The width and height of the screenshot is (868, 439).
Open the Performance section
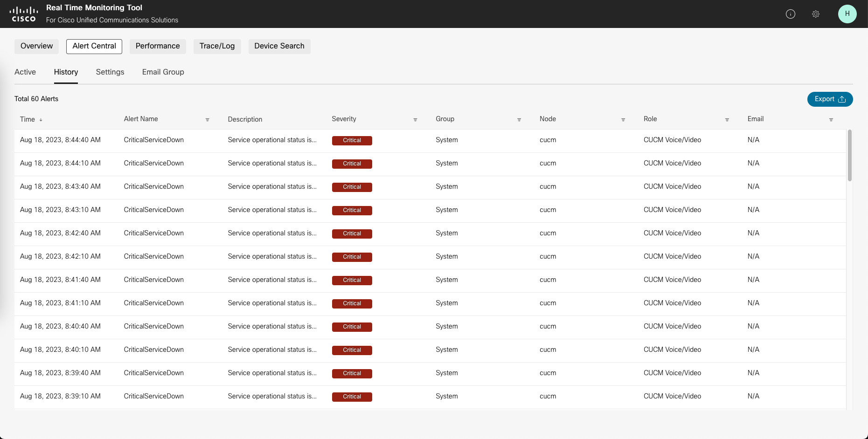(158, 46)
